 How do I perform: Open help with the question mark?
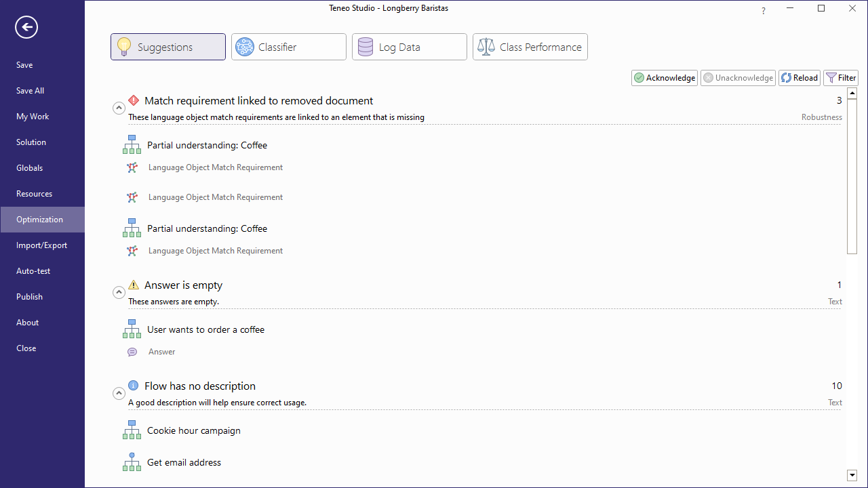pos(764,10)
